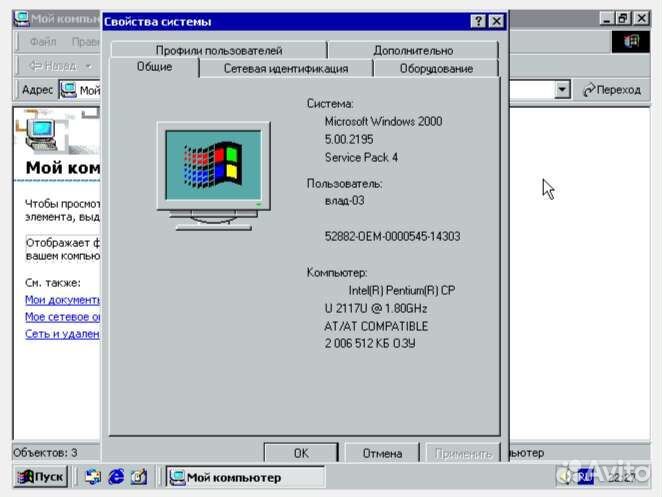Switch to the Оборудование tab

pyautogui.click(x=436, y=68)
